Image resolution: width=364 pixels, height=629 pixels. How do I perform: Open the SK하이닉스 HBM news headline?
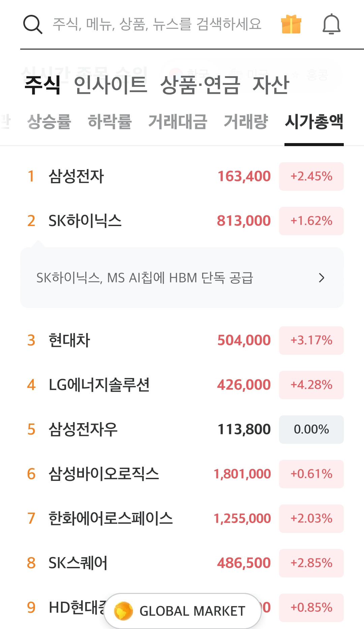145,278
